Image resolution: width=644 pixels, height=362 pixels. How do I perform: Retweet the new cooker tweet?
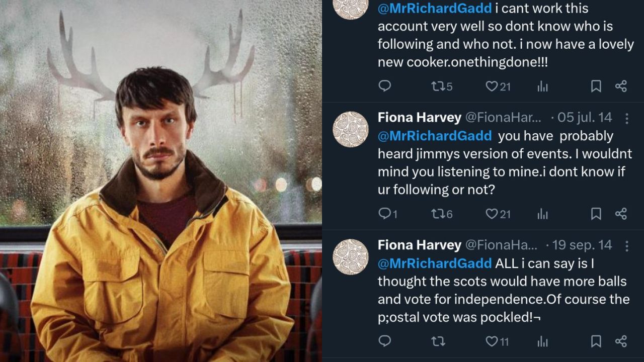tap(438, 86)
